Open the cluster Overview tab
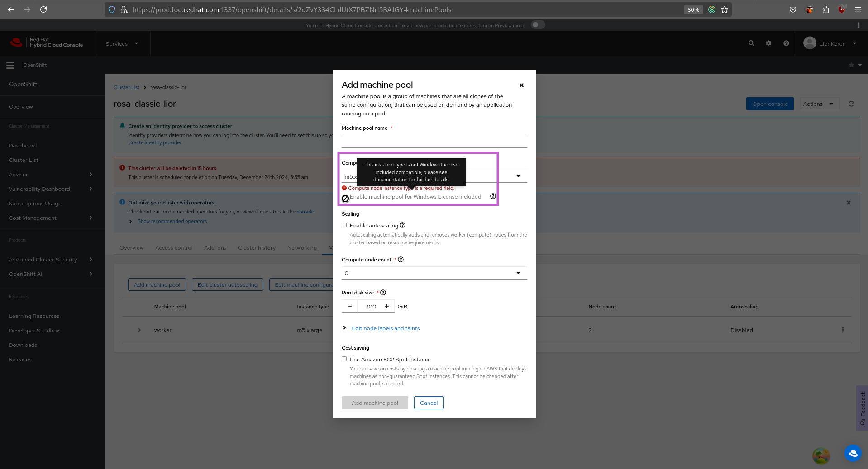This screenshot has height=469, width=868. [131, 248]
